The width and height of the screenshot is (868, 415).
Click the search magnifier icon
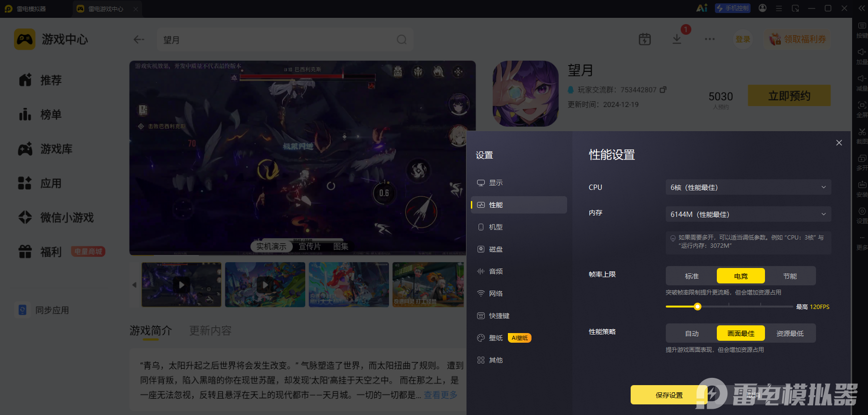pos(402,40)
